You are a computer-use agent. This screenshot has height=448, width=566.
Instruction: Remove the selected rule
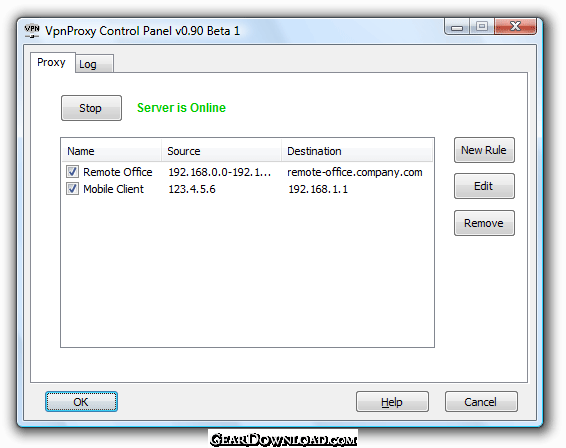tap(484, 223)
